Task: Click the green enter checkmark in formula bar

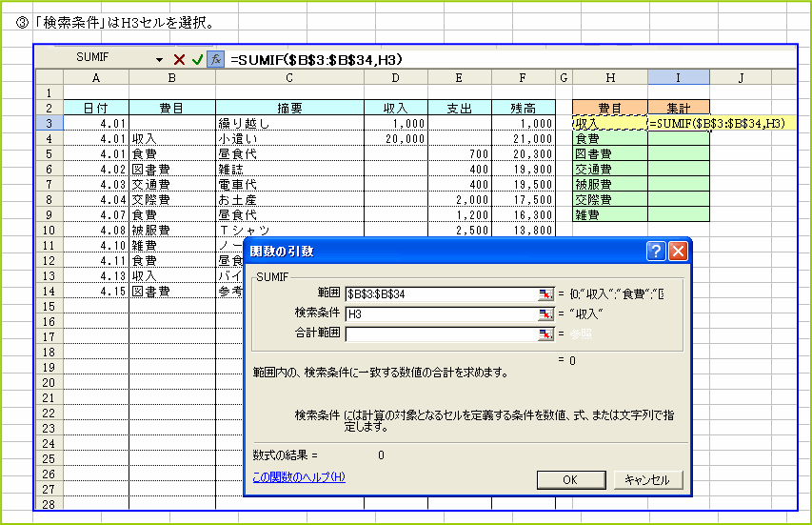Action: pos(197,59)
